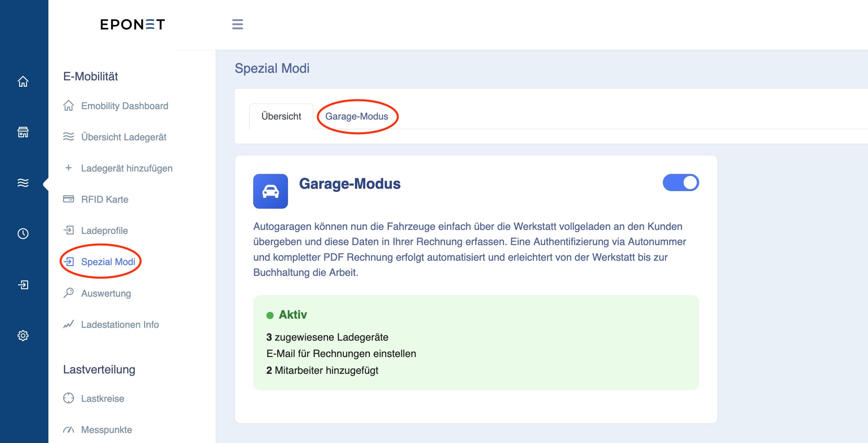868x443 pixels.
Task: Click E-Mail für Rechnungen einstellen
Action: [341, 353]
